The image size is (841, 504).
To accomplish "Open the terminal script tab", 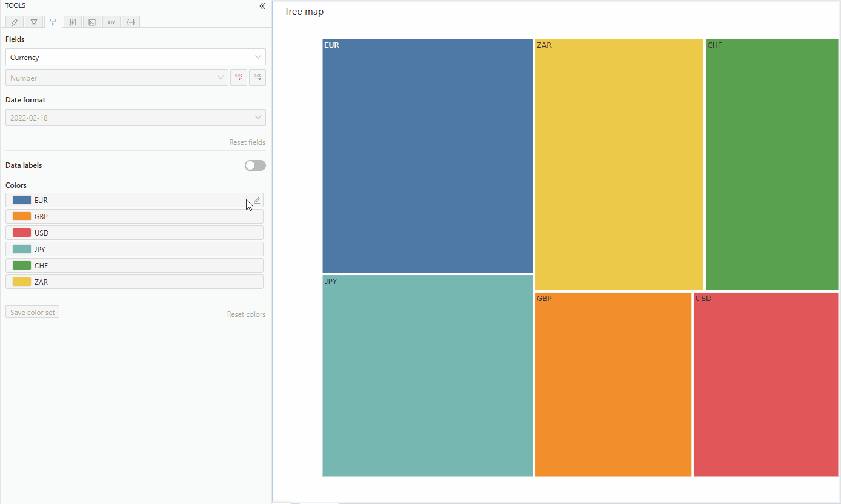I will 92,22.
